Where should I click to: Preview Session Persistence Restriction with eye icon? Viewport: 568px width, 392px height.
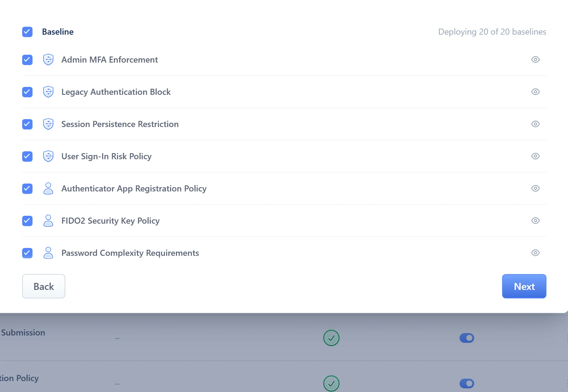(x=535, y=124)
